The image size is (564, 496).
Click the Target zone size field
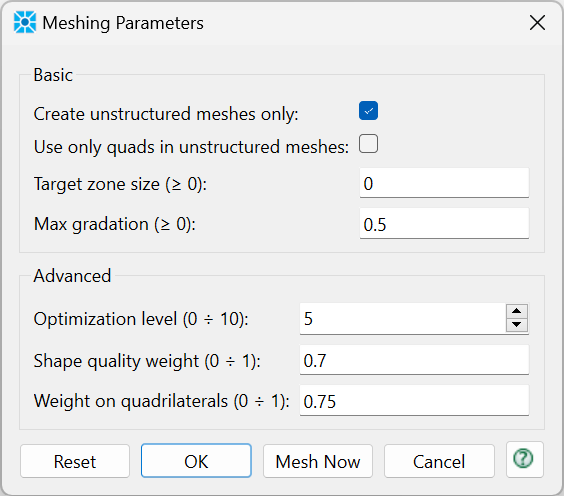point(444,183)
